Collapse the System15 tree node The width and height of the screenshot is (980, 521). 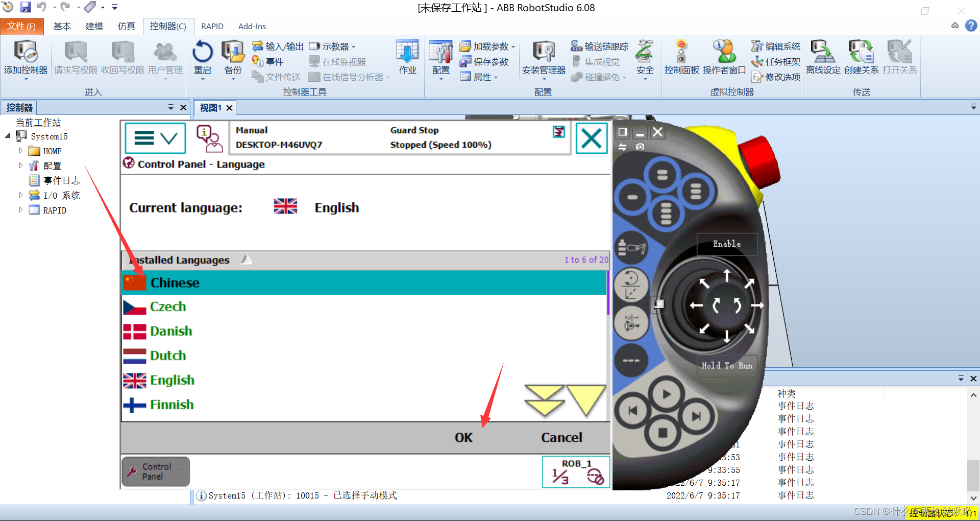click(8, 136)
